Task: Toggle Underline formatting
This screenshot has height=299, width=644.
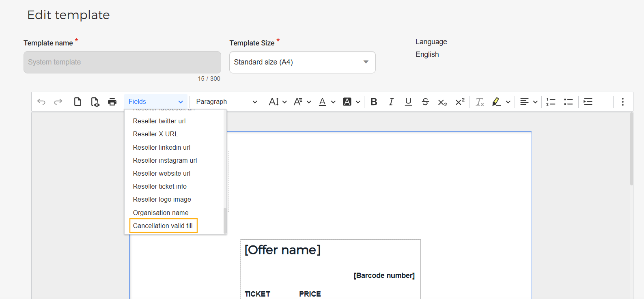Action: pyautogui.click(x=408, y=102)
